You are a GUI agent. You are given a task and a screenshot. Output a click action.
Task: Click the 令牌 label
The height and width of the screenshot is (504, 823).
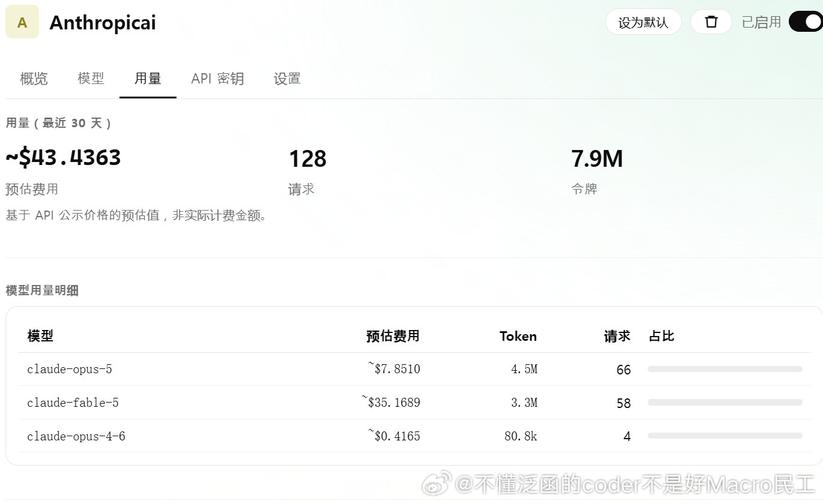point(584,189)
